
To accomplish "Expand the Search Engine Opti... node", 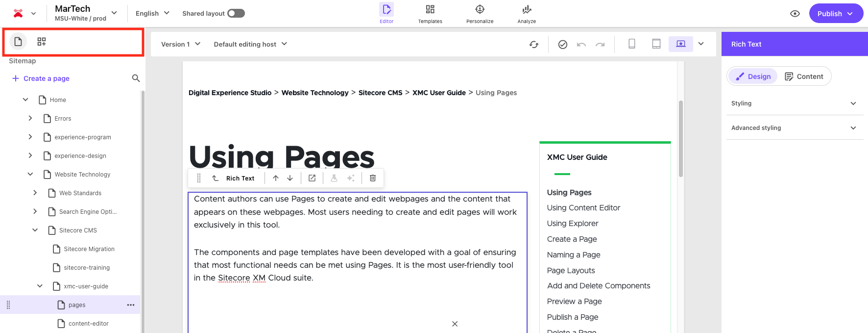I will point(35,211).
